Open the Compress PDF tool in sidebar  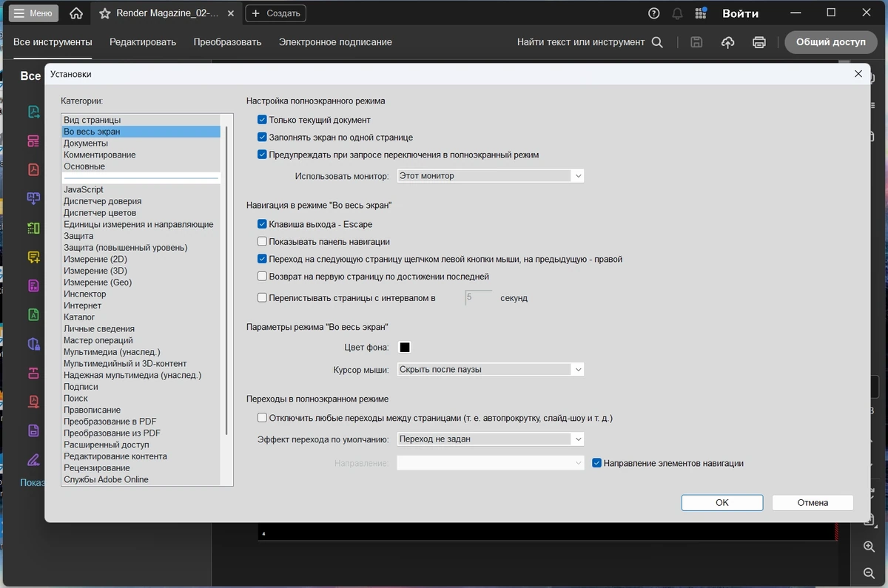point(33,401)
